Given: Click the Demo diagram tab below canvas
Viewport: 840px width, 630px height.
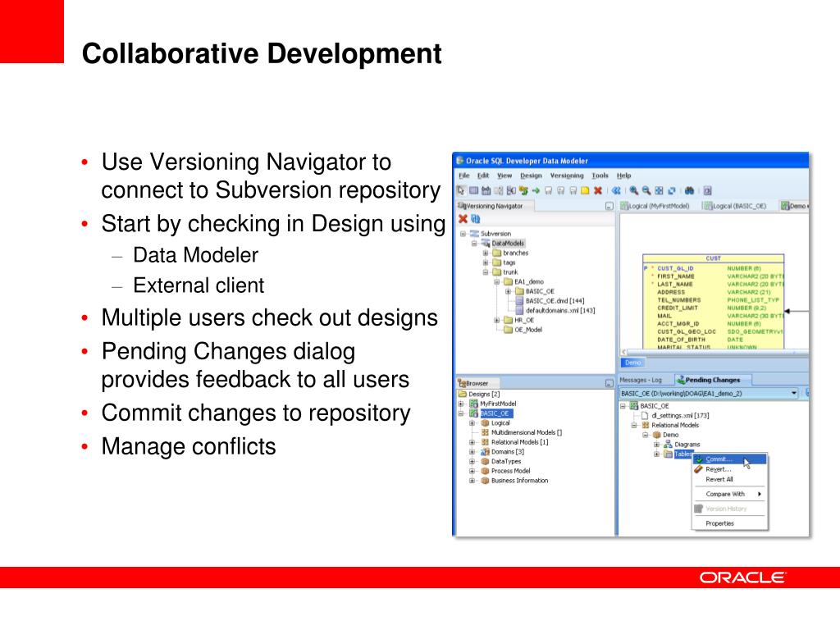Looking at the screenshot, I should 632,363.
